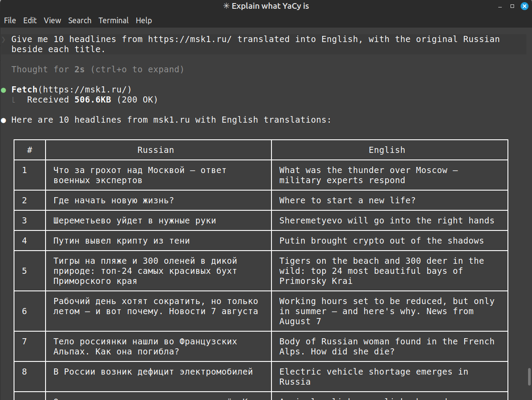Close the terminal window
The width and height of the screenshot is (532, 400).
[524, 7]
